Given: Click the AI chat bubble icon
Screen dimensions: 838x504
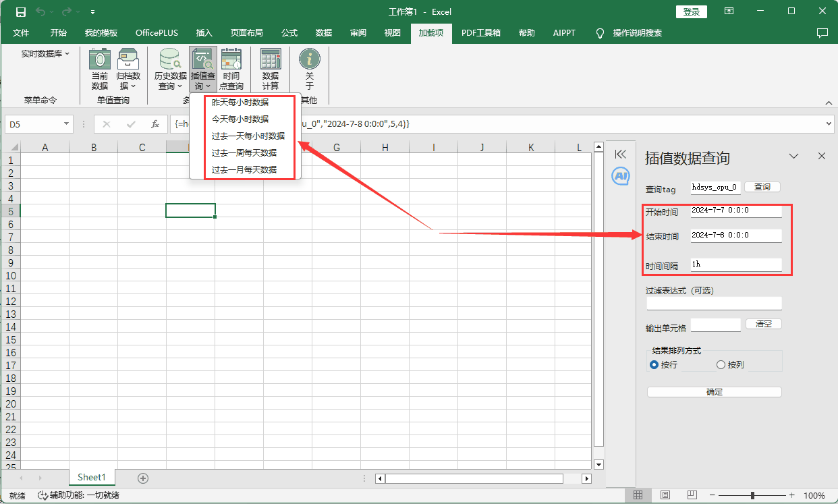Looking at the screenshot, I should tap(620, 176).
